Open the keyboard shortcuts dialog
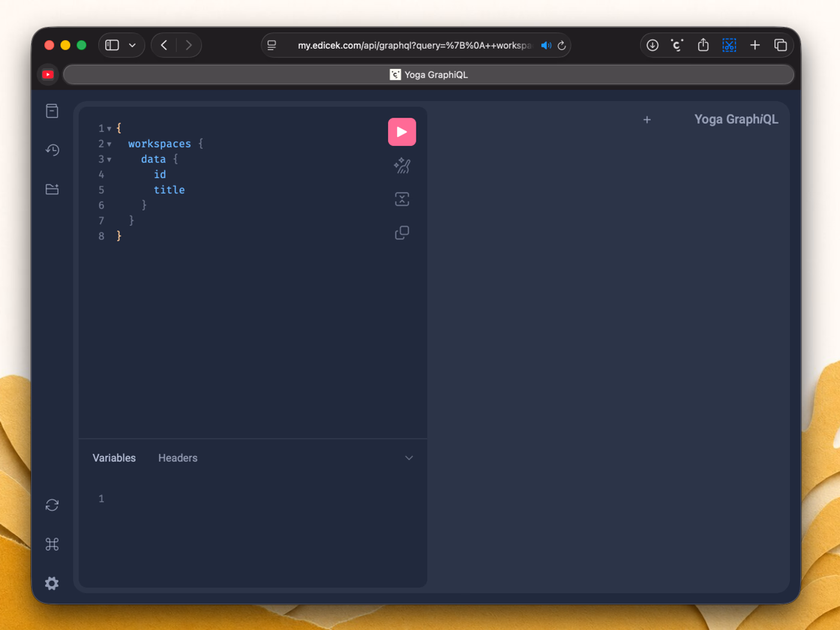 pyautogui.click(x=52, y=544)
